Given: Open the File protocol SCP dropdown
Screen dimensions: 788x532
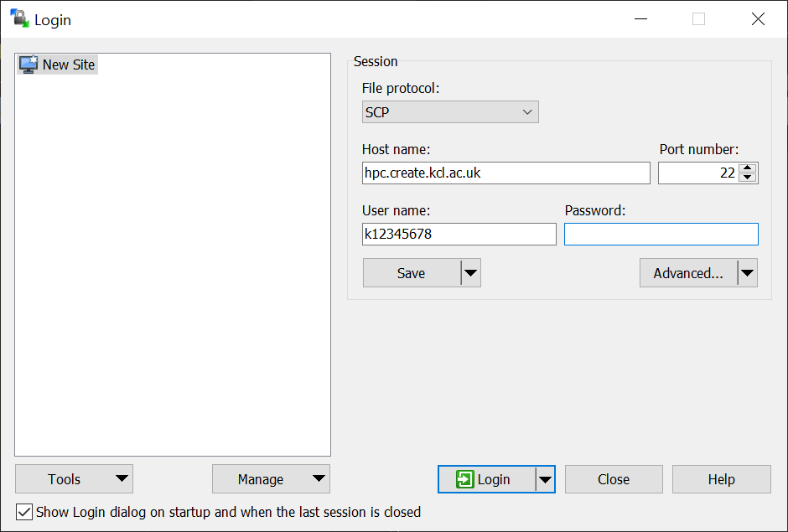Looking at the screenshot, I should 450,112.
